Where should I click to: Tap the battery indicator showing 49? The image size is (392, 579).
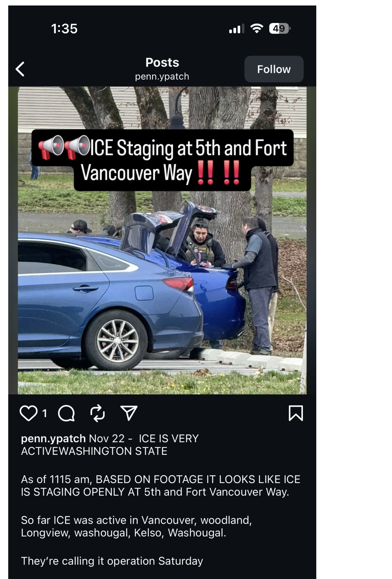[280, 28]
